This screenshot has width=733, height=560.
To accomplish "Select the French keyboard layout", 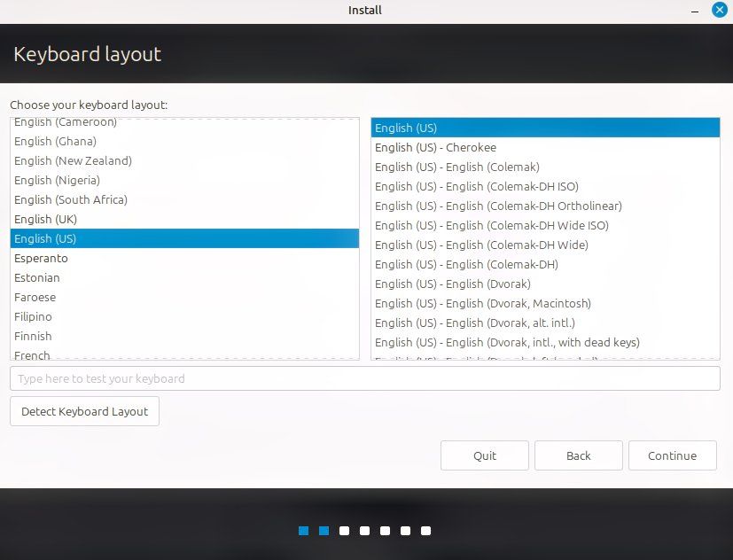I will pyautogui.click(x=32, y=354).
